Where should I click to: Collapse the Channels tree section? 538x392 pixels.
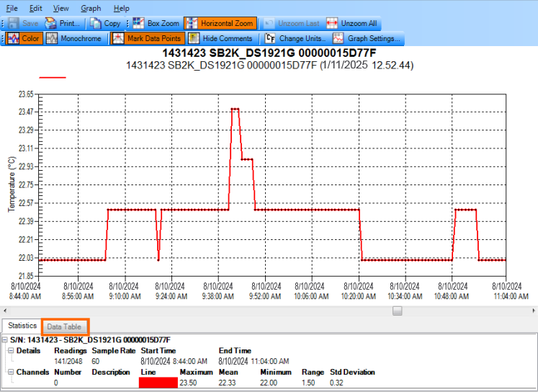12,372
